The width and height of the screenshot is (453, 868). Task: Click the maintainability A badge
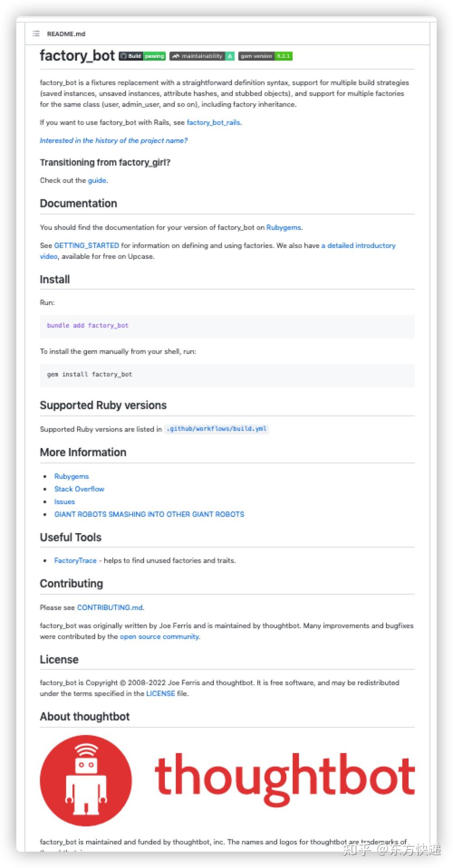(202, 56)
